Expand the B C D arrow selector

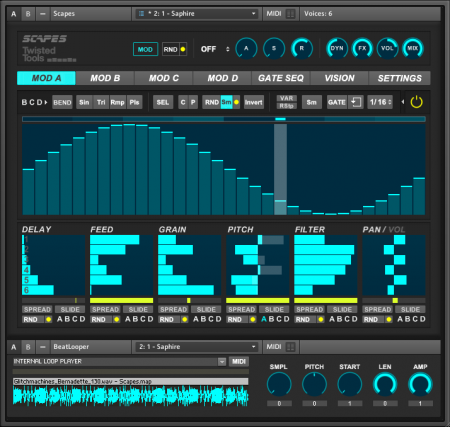[x=35, y=102]
